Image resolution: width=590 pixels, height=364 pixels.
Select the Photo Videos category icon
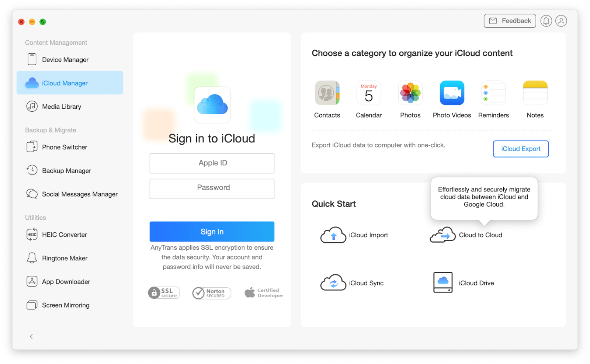pos(452,93)
